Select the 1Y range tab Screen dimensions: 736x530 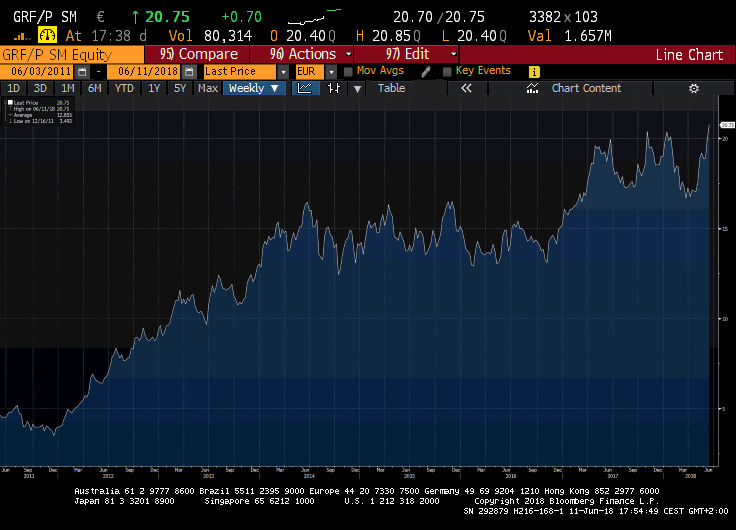154,88
